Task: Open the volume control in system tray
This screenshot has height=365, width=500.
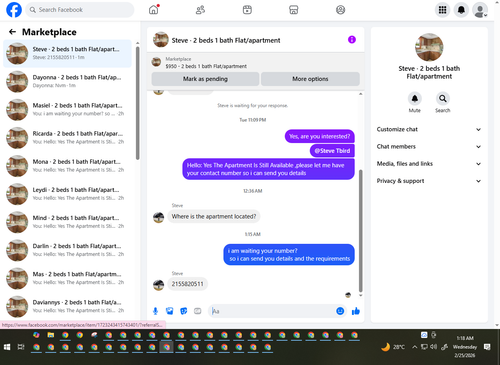Action: 433,347
